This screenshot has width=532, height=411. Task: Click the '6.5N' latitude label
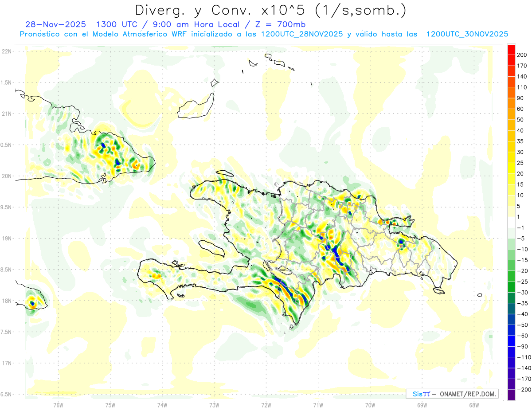coord(7,395)
